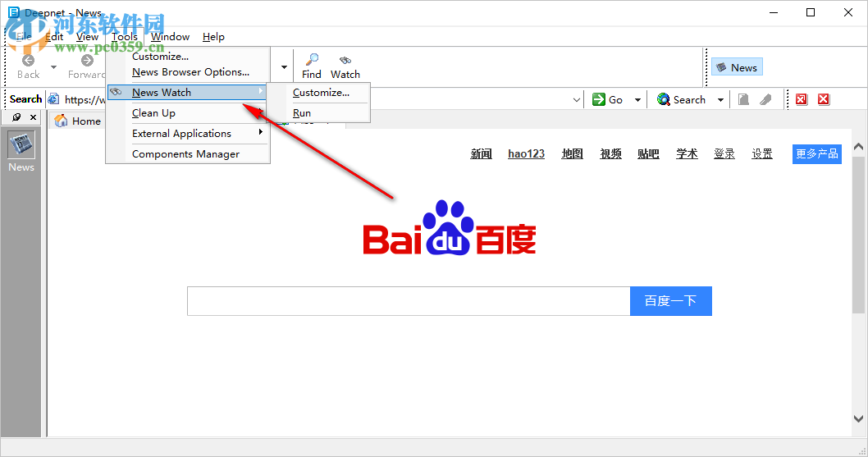Screen dimensions: 868x457
Task: Select the News newspaper icon in sidebar
Action: click(21, 144)
